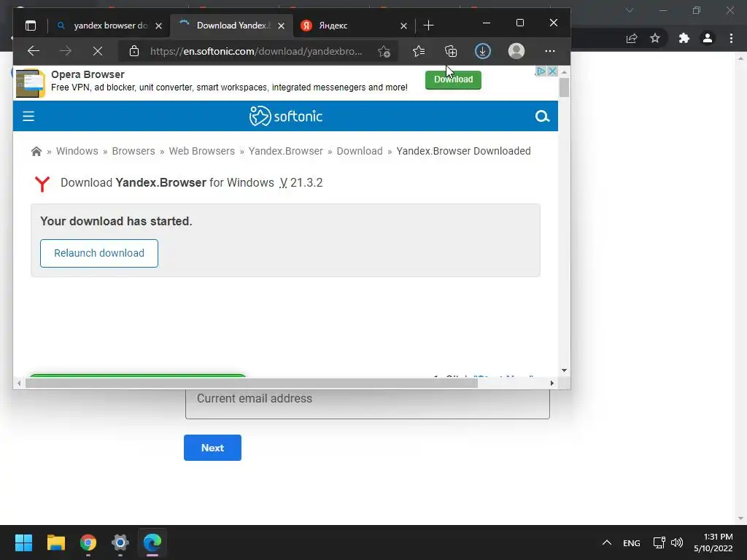This screenshot has height=560, width=747.
Task: Click ENG language indicator
Action: click(x=632, y=542)
